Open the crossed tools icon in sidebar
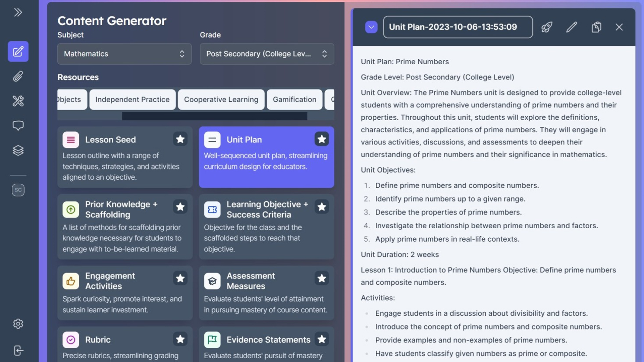The height and width of the screenshot is (362, 644). [18, 101]
